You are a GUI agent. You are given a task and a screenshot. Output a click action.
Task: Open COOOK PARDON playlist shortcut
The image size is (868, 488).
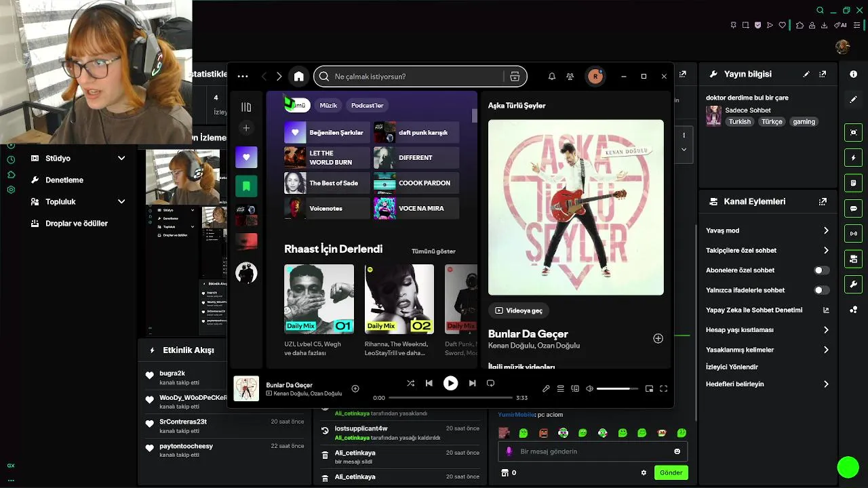pos(416,183)
